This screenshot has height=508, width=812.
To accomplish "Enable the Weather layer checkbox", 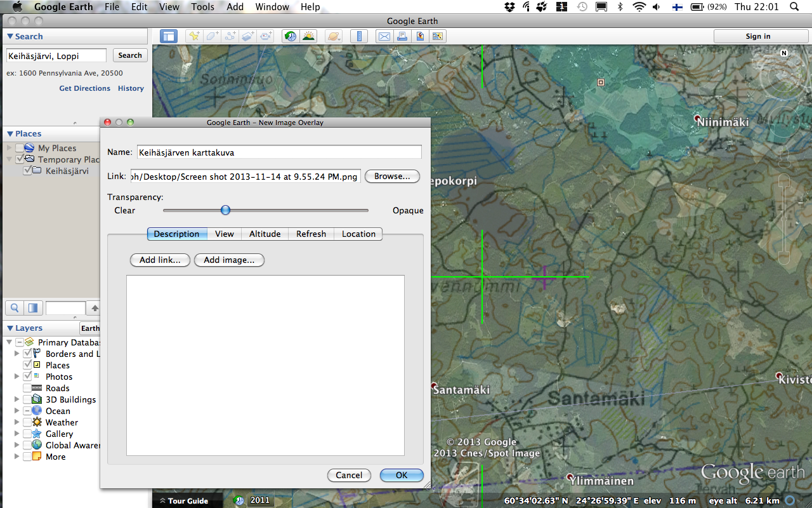I will click(27, 422).
